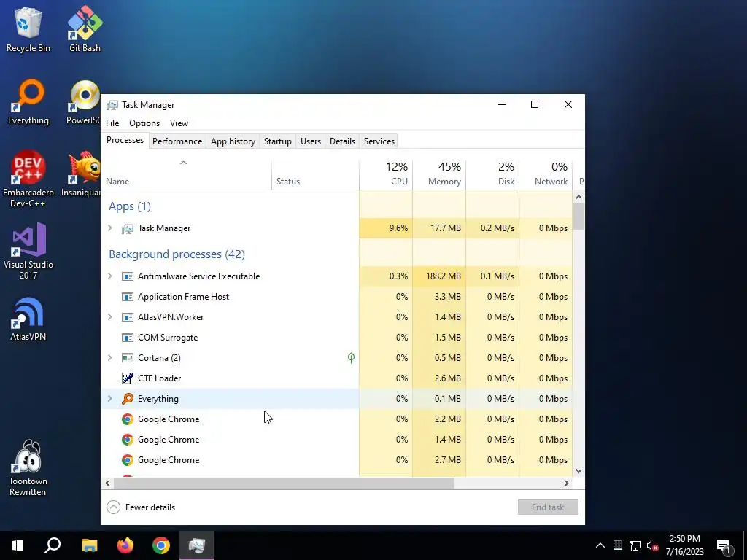Select the Embarcadero Dev-C++ desktop icon
This screenshot has height=560, width=747.
click(28, 179)
